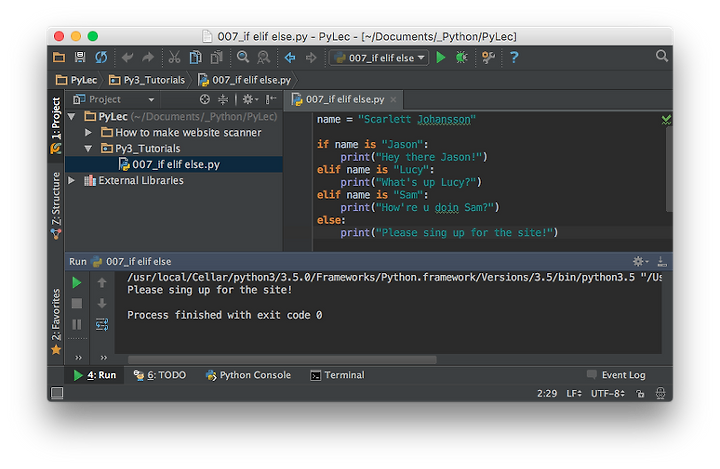Collapse the Py3_Tutorials folder
The height and width of the screenshot is (469, 720).
point(88,148)
